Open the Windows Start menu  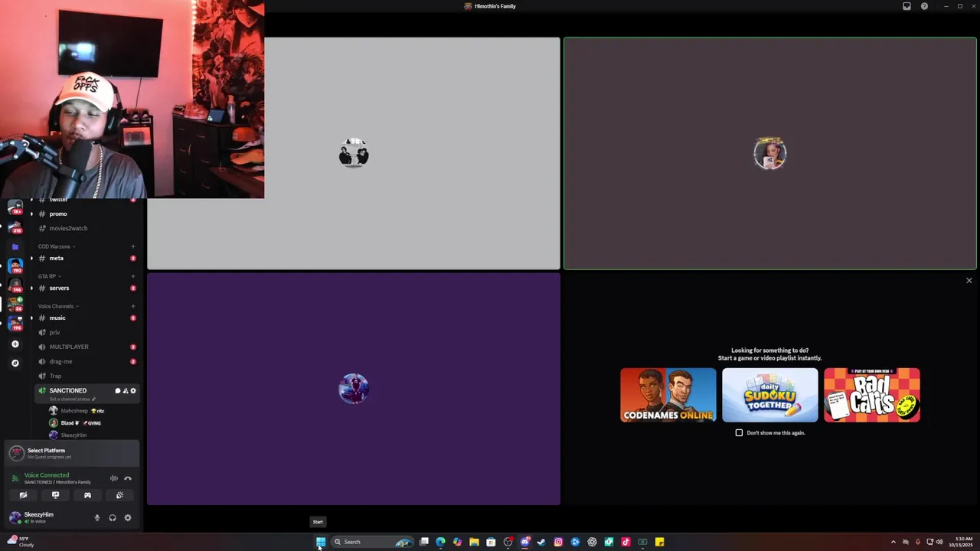coord(321,542)
